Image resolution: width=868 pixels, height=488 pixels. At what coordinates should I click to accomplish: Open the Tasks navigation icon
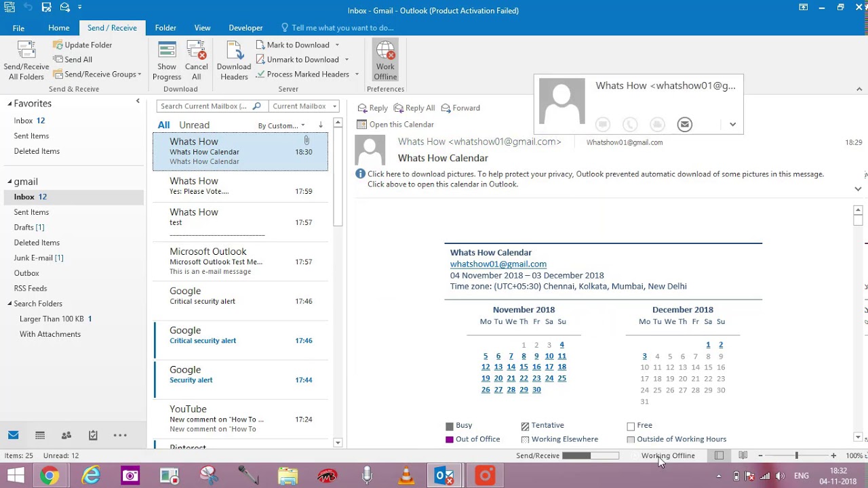point(93,435)
